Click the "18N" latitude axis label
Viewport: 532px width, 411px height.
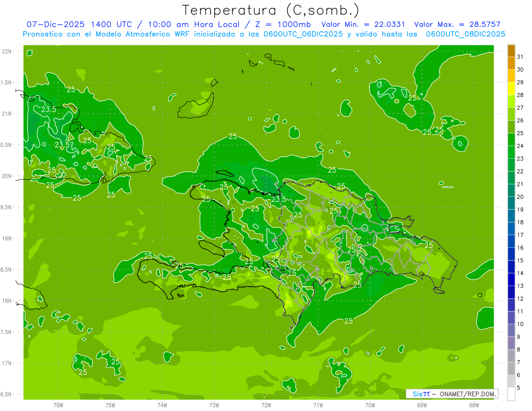(x=7, y=301)
